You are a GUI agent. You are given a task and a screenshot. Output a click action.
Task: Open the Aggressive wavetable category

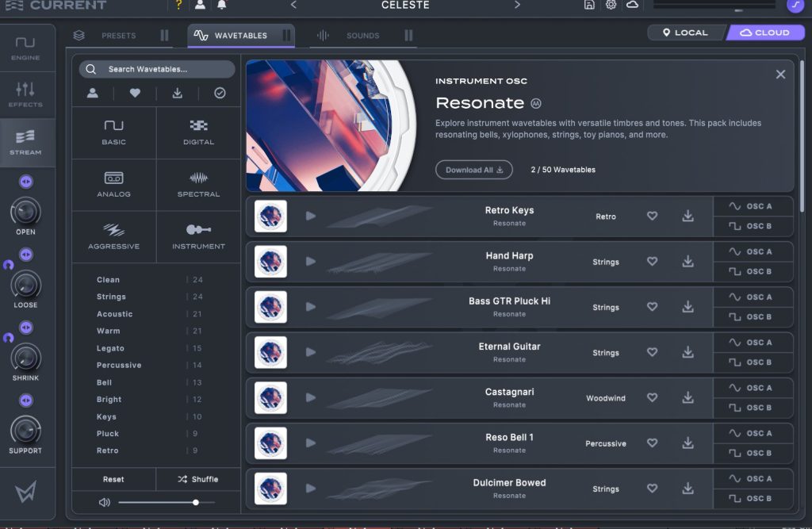point(113,236)
